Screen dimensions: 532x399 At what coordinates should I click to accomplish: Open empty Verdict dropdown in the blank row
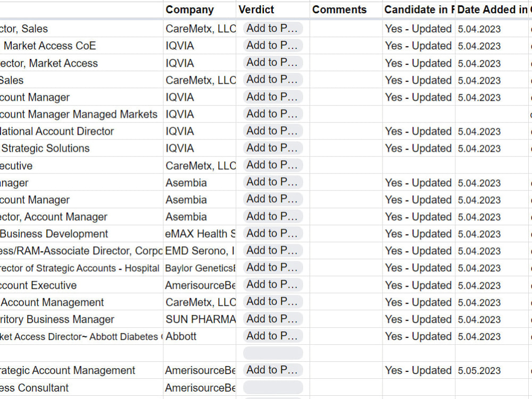click(273, 353)
